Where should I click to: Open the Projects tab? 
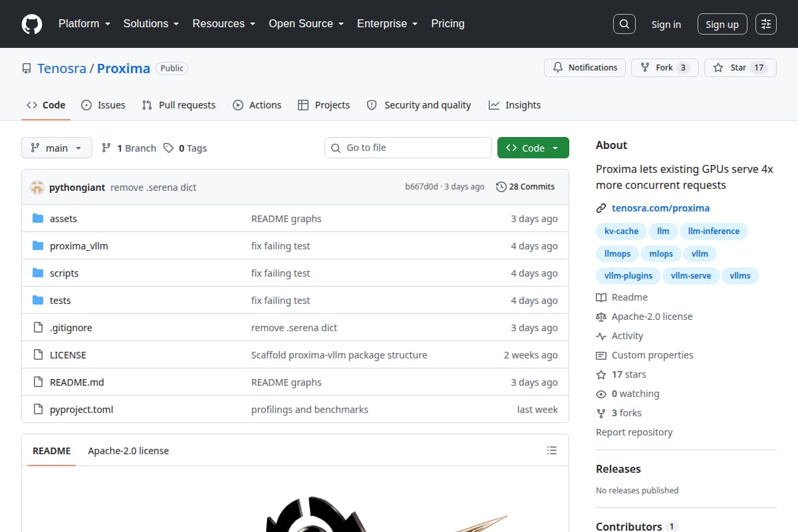(x=324, y=105)
